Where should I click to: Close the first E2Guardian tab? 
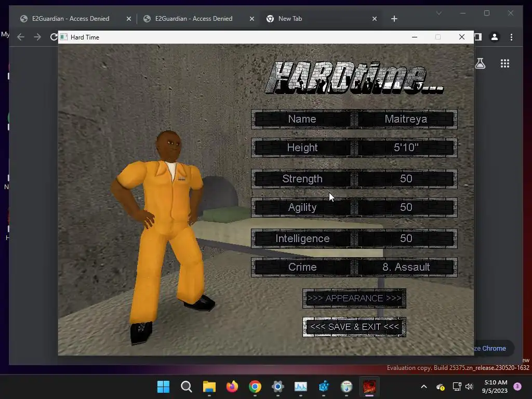click(129, 19)
